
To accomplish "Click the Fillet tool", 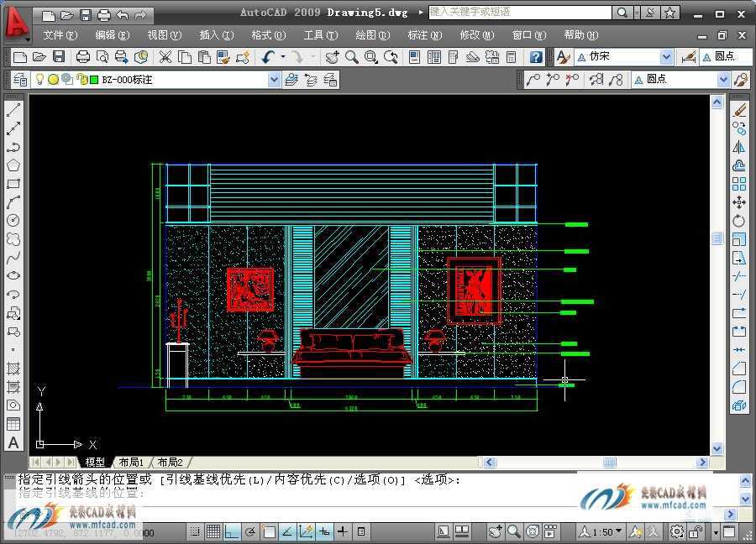I will (739, 387).
